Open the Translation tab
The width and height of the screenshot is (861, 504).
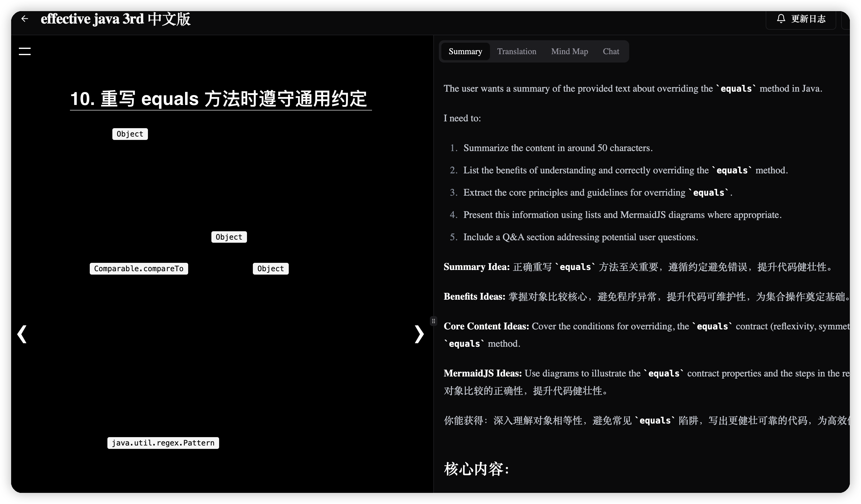tap(516, 51)
